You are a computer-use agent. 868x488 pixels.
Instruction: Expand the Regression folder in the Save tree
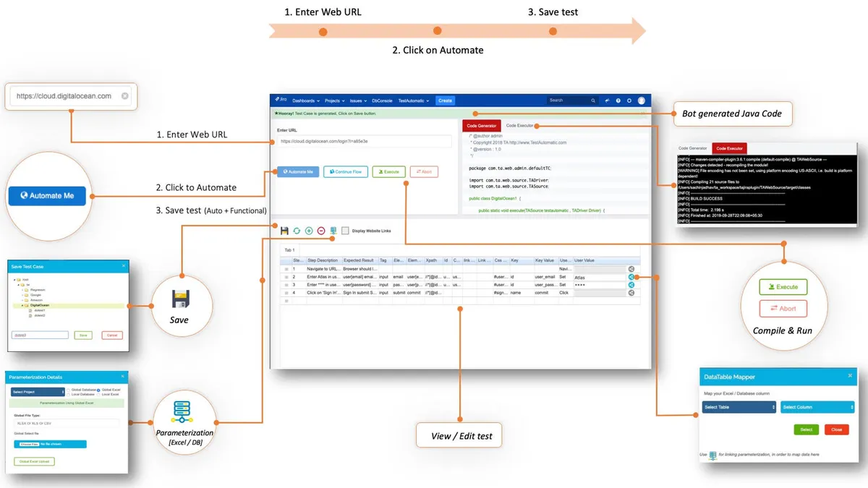pos(22,290)
